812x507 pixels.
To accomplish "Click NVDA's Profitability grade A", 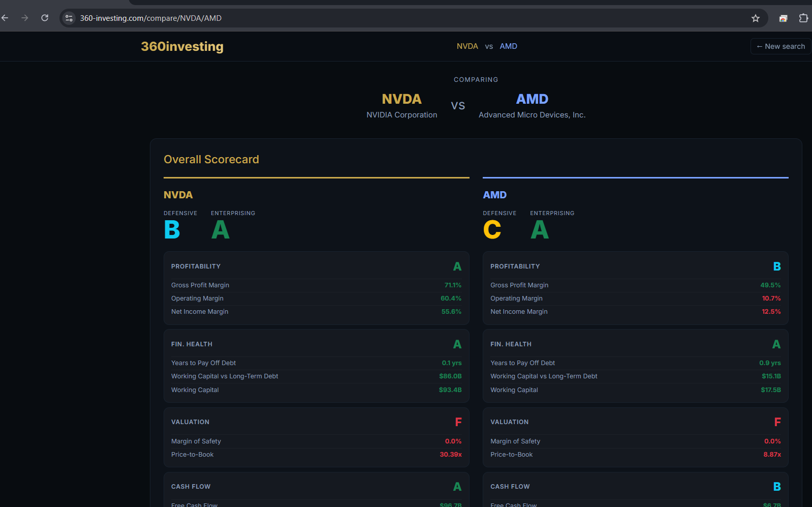I will point(457,266).
